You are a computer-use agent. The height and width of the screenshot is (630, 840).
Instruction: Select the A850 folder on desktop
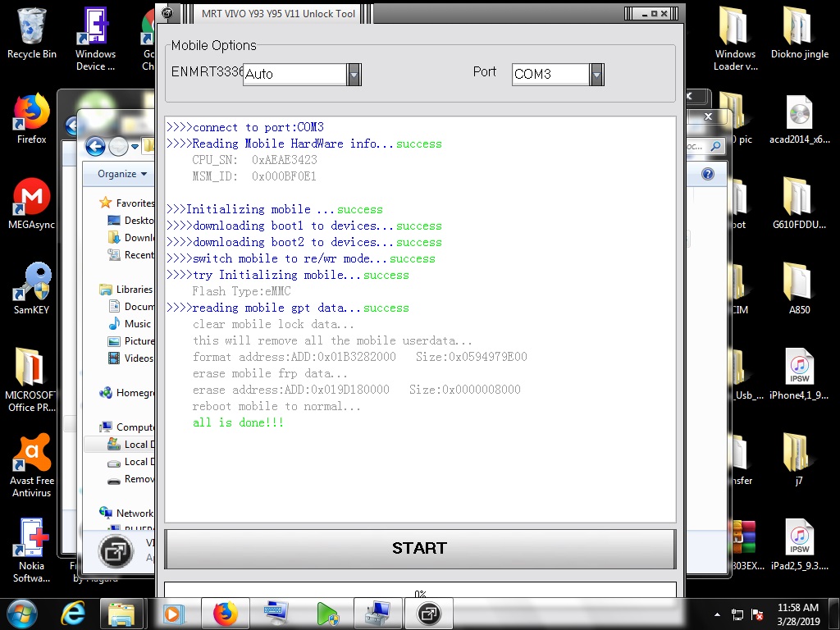[x=799, y=289]
